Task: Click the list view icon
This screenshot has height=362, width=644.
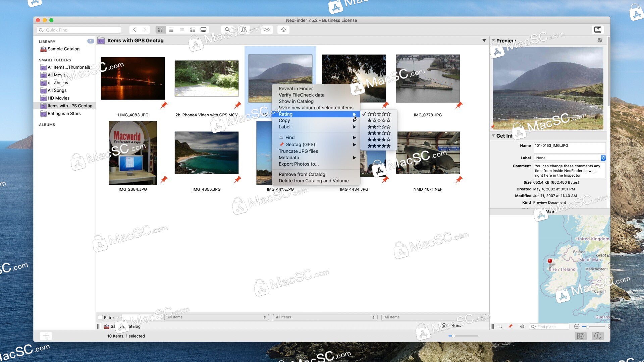Action: [x=171, y=29]
